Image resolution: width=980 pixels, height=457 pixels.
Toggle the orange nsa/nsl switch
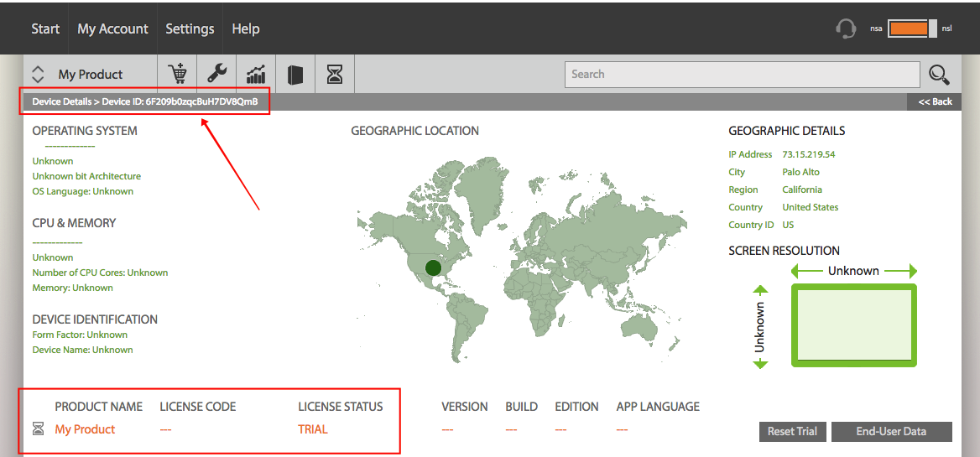pos(912,29)
